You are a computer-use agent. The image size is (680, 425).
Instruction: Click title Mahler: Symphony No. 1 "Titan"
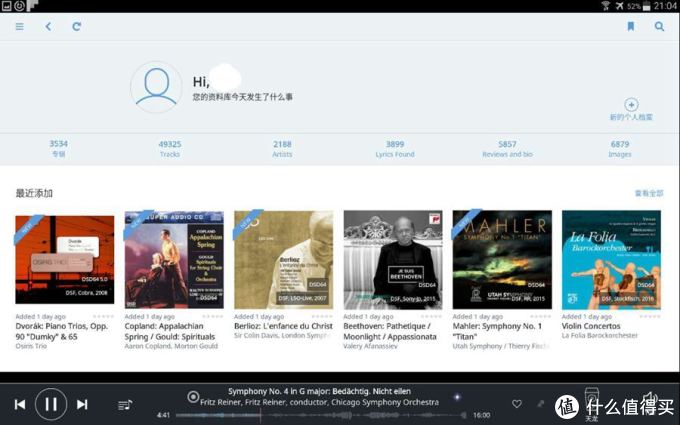point(497,331)
